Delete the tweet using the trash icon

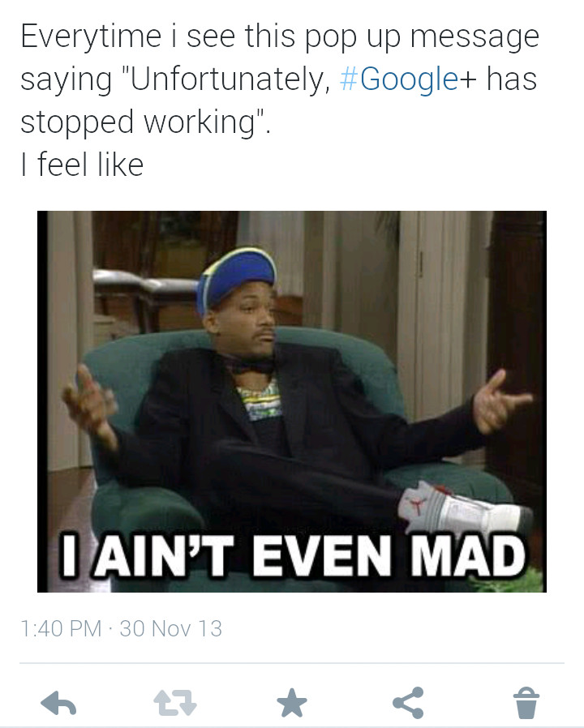(526, 703)
